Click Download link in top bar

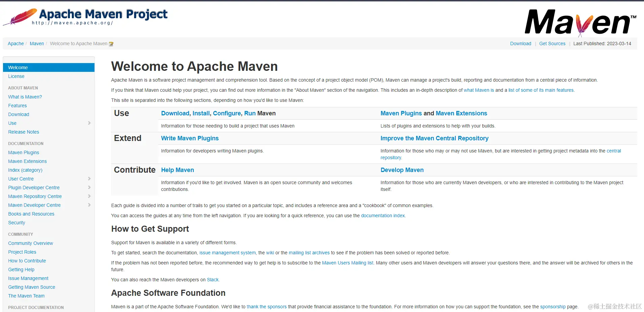coord(520,44)
